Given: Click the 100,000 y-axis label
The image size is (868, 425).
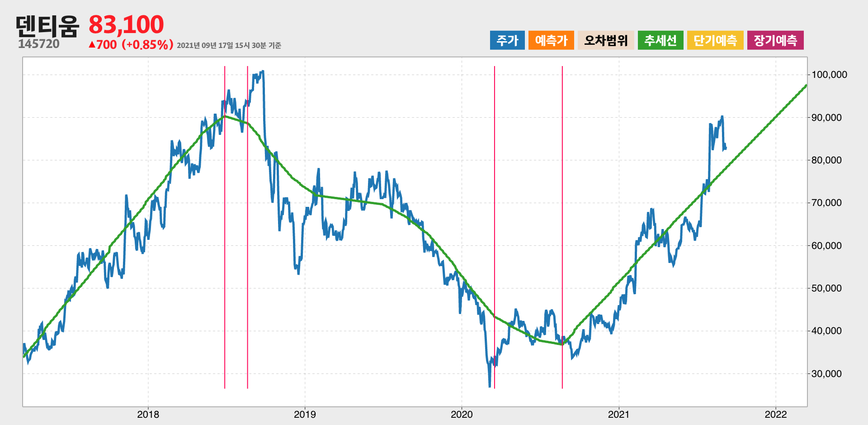Looking at the screenshot, I should (x=830, y=75).
